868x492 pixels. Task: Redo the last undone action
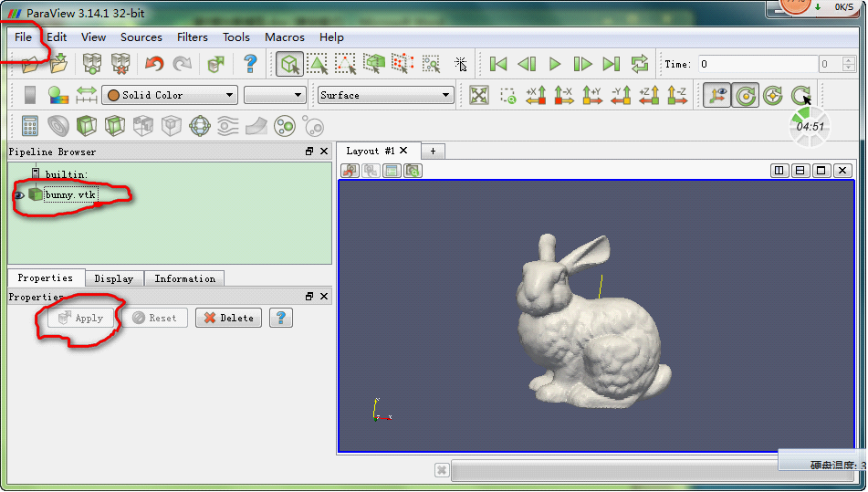coord(183,64)
